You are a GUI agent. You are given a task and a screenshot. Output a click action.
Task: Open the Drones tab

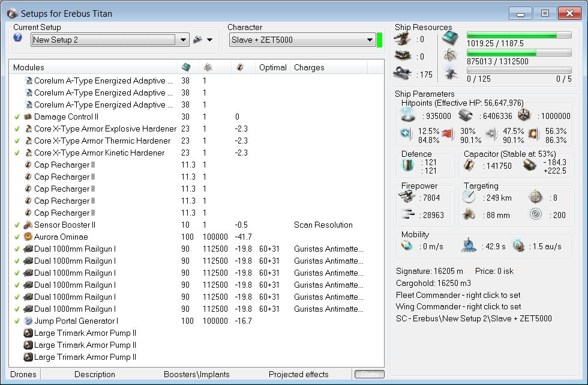coord(23,374)
